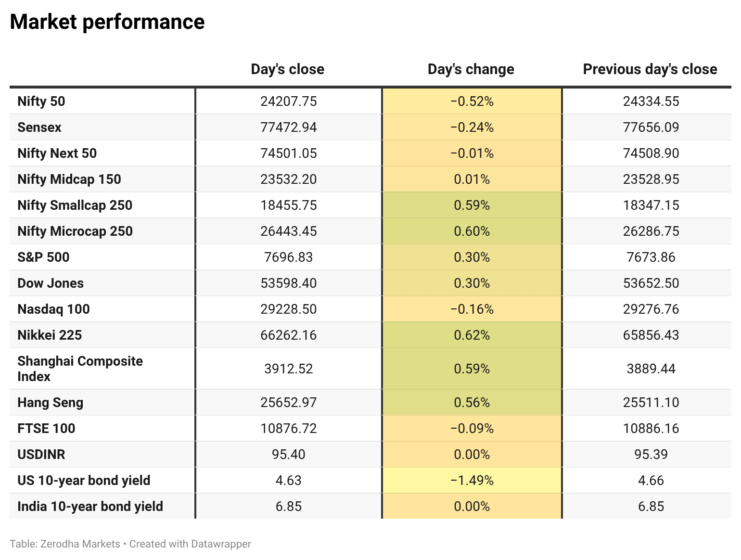Select the Nifty 50 row label
The height and width of the screenshot is (560, 741).
[41, 102]
